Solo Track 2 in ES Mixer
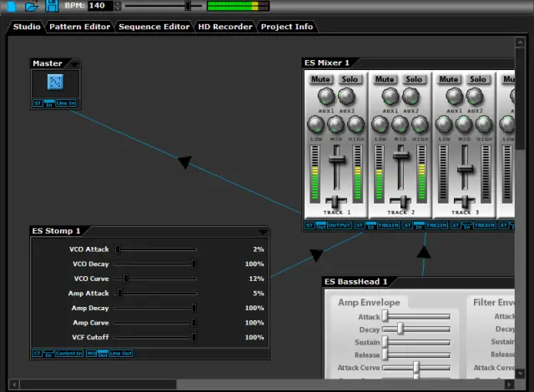The image size is (534, 392). [411, 79]
